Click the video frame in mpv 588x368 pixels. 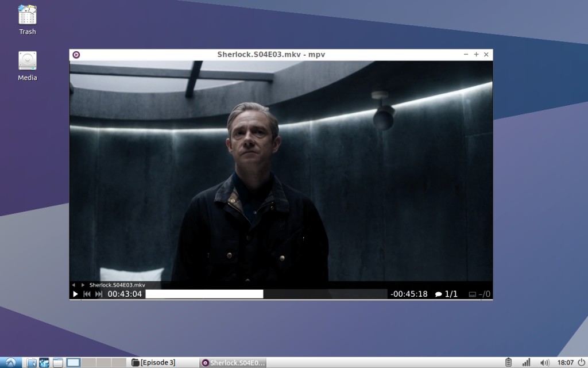281,171
